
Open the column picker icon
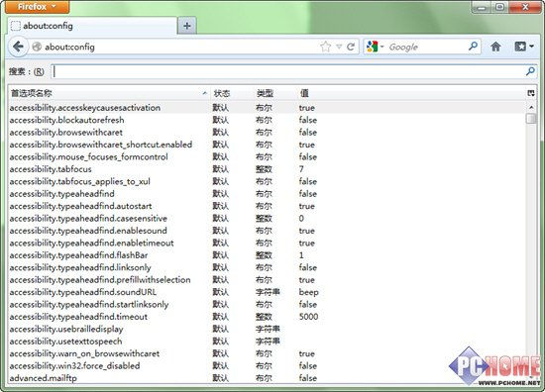tap(531, 93)
